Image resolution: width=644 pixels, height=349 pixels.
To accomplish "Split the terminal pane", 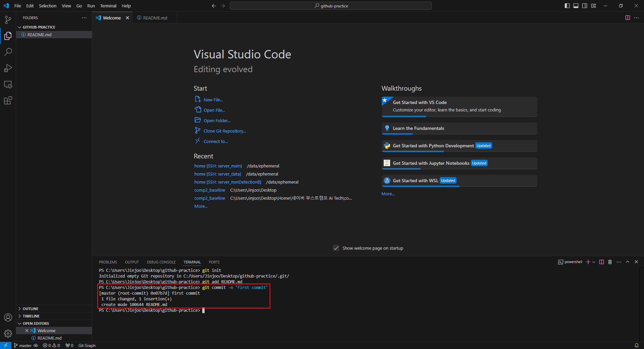I will point(601,262).
